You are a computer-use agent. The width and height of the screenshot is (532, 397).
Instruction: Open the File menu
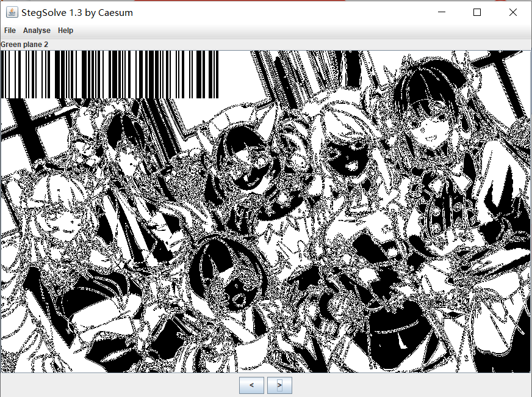10,31
